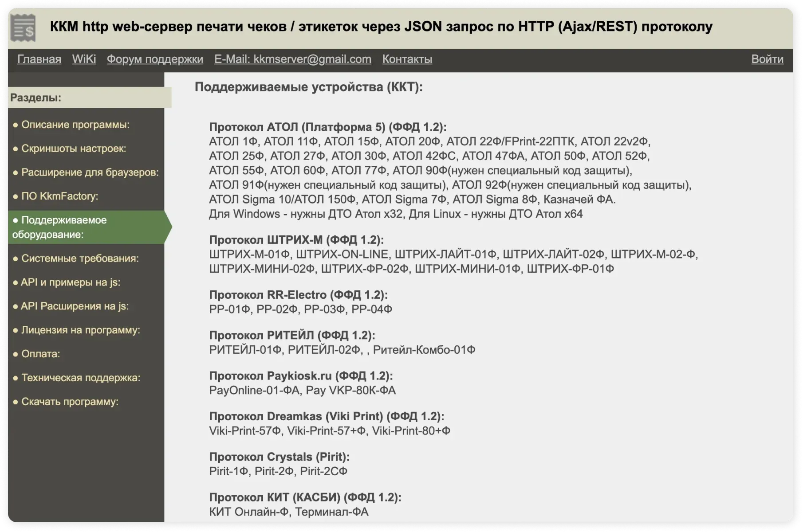Click the page title heading text
This screenshot has height=532, width=803.
tap(381, 27)
